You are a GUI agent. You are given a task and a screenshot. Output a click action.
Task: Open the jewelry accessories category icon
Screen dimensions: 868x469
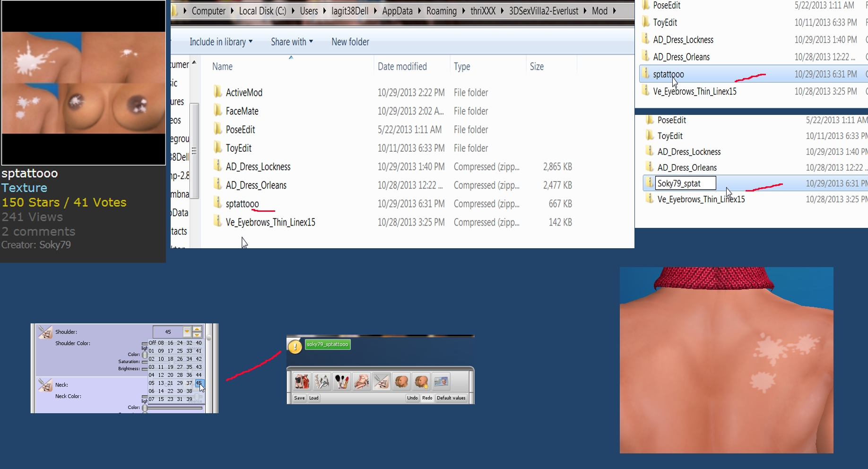click(x=322, y=381)
